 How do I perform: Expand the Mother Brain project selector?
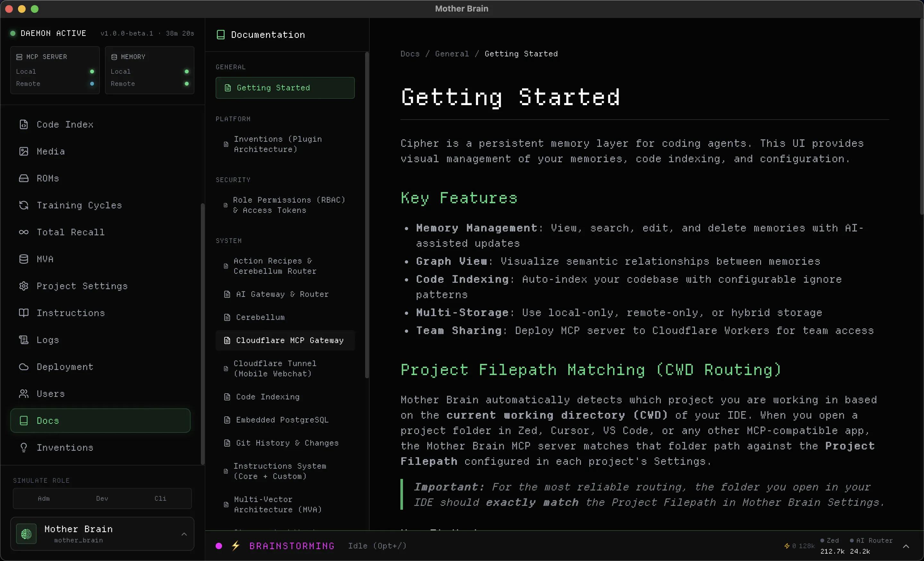102,534
